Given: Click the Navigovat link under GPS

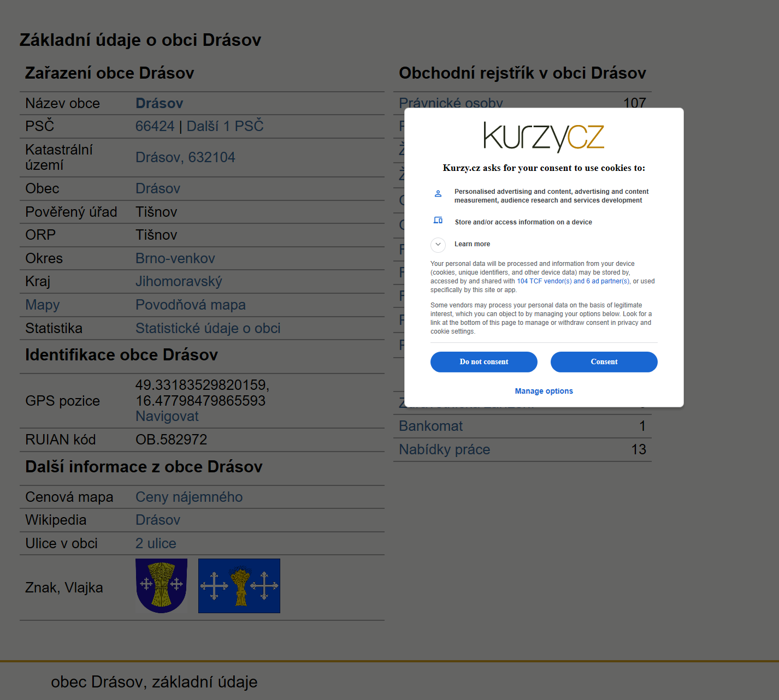Looking at the screenshot, I should coord(167,416).
